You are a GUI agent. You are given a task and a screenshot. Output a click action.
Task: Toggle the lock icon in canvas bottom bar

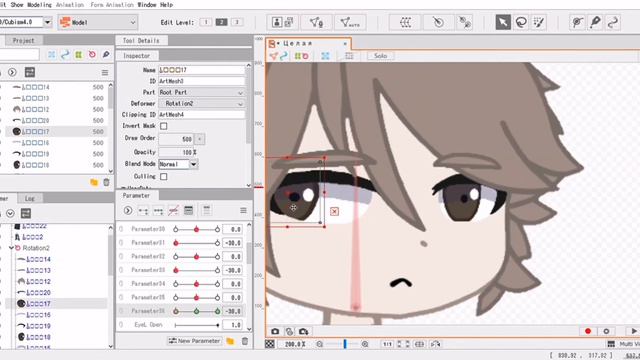[289, 331]
